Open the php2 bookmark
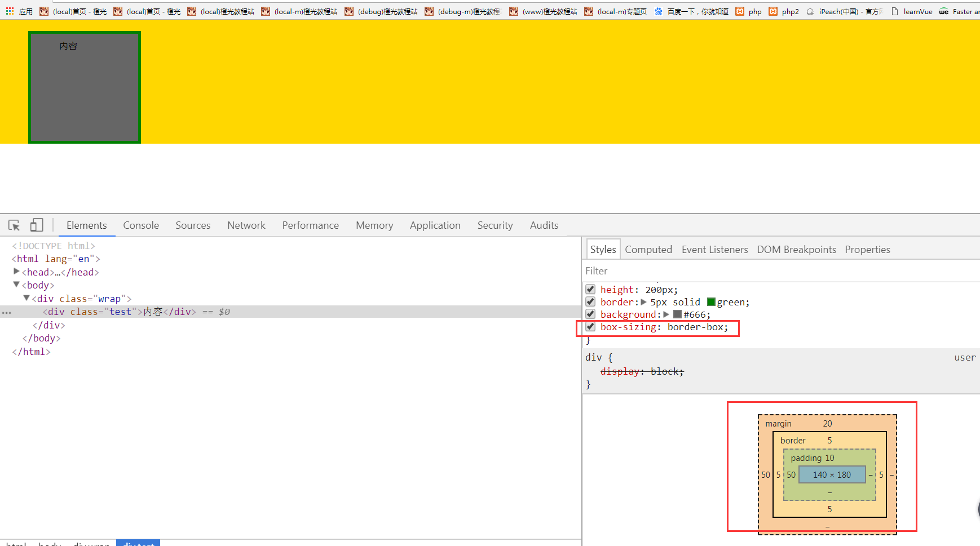Image resolution: width=980 pixels, height=546 pixels. 784,11
